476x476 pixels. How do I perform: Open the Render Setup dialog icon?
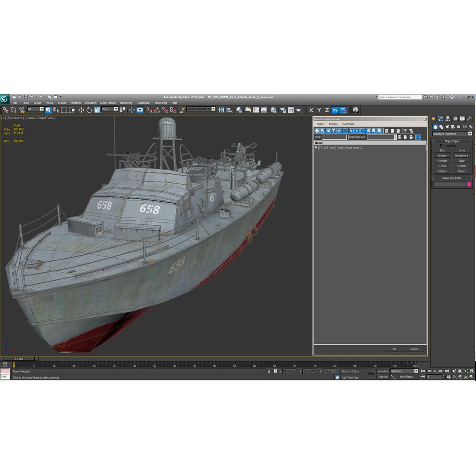pyautogui.click(x=283, y=110)
